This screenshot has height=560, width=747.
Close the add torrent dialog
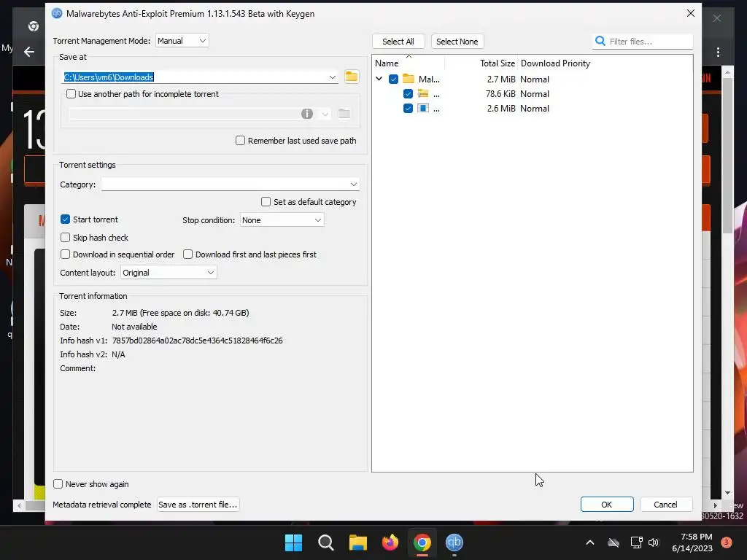click(x=691, y=13)
